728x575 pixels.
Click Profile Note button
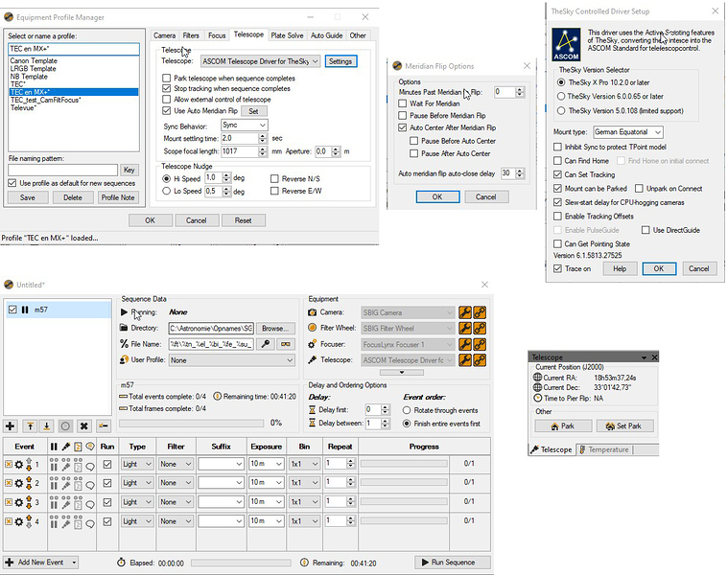(x=118, y=197)
